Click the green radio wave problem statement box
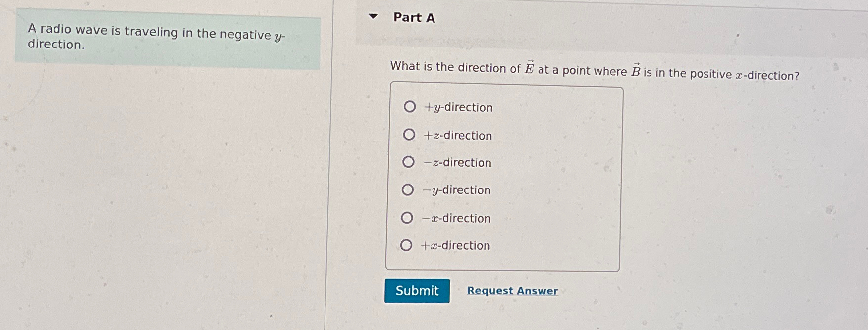Image resolution: width=868 pixels, height=330 pixels. tap(167, 41)
